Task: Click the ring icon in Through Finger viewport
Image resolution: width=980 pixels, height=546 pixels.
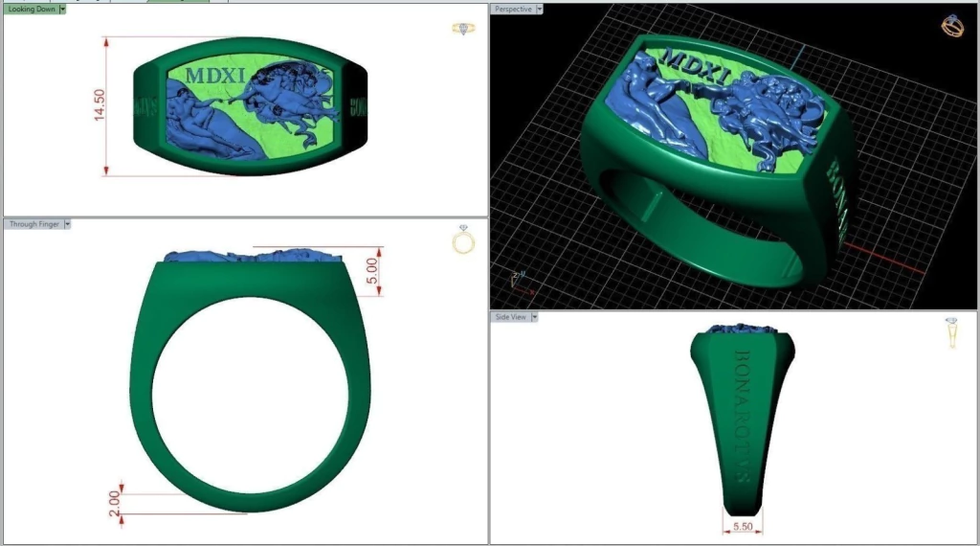Action: point(463,239)
